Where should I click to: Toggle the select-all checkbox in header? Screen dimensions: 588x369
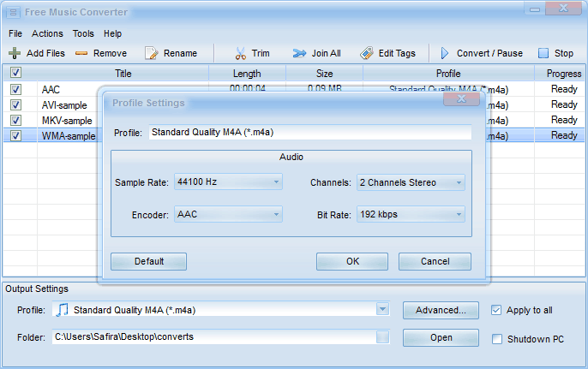tap(15, 72)
